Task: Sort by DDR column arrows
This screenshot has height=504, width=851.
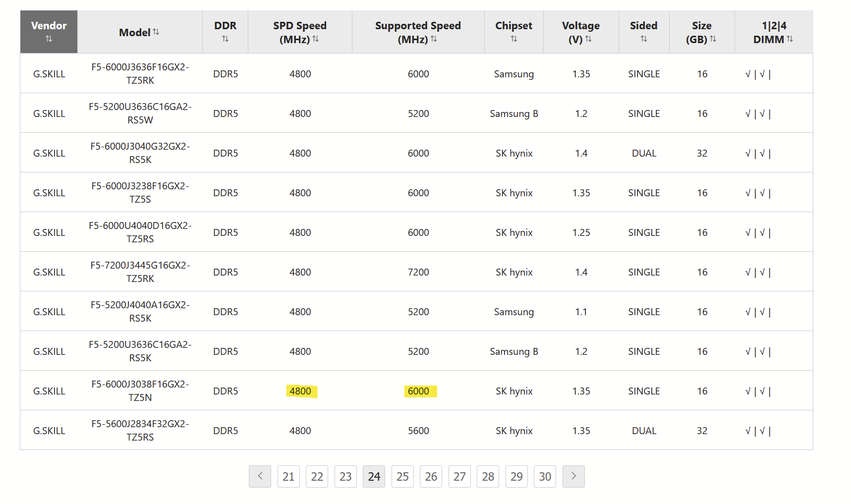Action: [x=225, y=39]
